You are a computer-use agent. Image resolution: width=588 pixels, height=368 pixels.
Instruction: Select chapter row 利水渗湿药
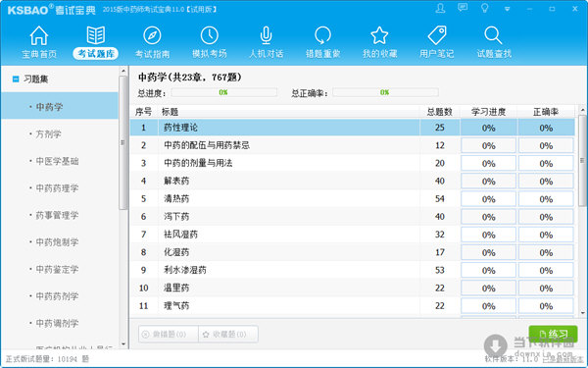click(x=353, y=270)
